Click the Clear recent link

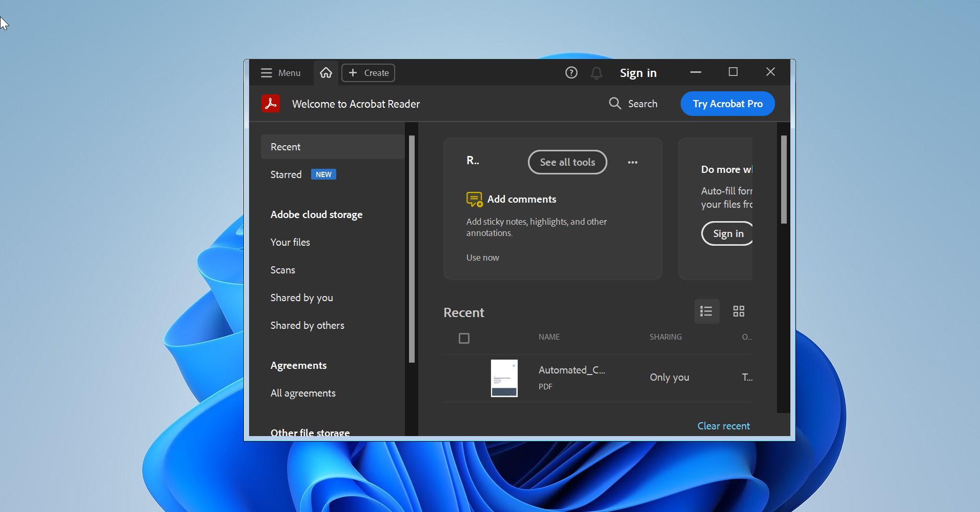pyautogui.click(x=723, y=425)
